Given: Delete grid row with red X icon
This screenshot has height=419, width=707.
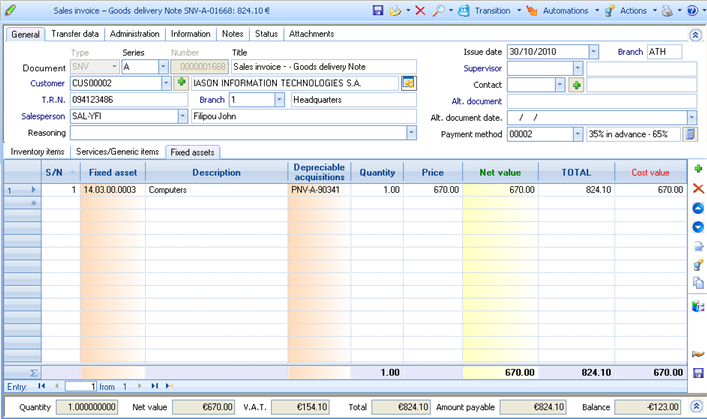Looking at the screenshot, I should tap(698, 189).
